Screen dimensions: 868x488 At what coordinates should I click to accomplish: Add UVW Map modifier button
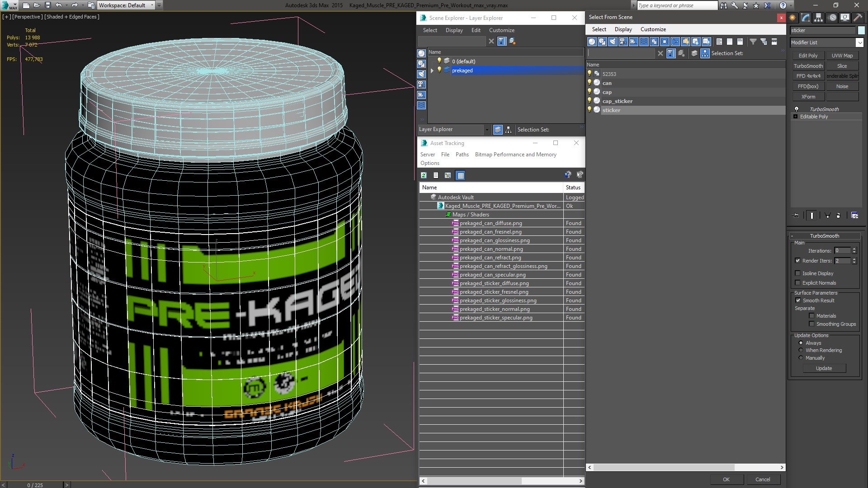tap(842, 56)
